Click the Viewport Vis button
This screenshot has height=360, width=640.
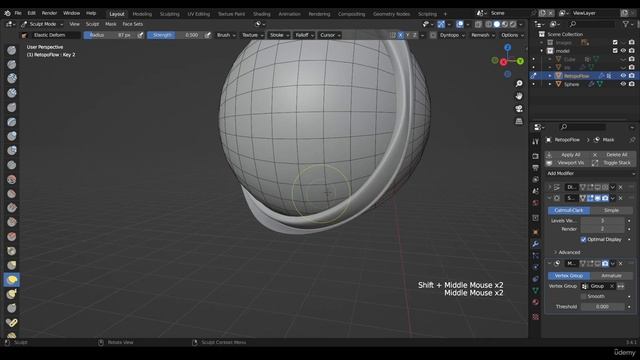[567, 163]
